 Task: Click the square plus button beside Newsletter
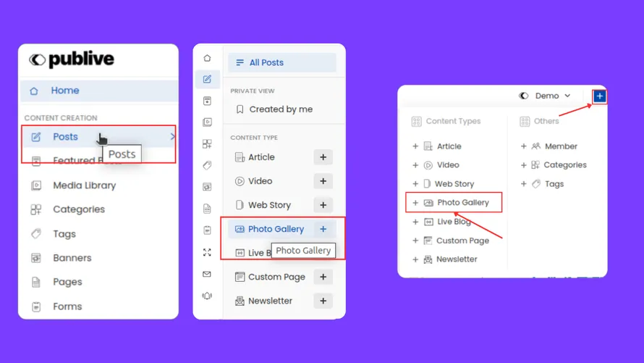[x=323, y=301]
